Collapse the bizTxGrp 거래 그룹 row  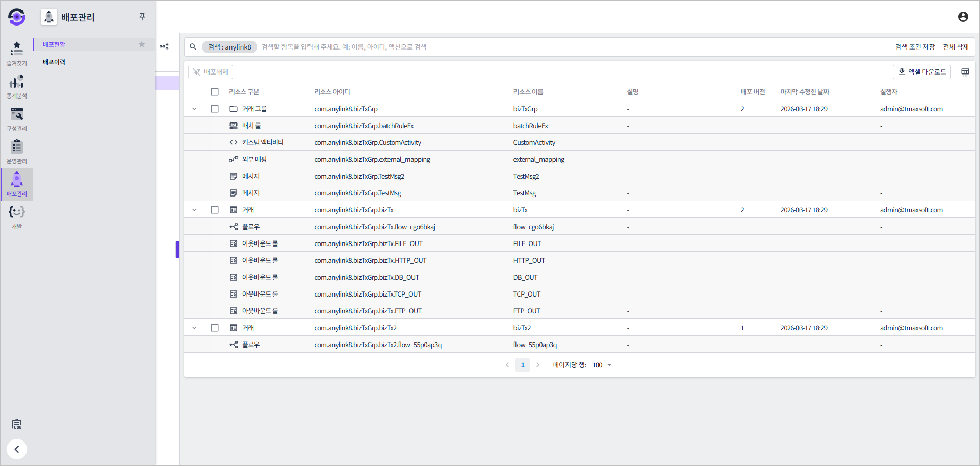coord(194,109)
